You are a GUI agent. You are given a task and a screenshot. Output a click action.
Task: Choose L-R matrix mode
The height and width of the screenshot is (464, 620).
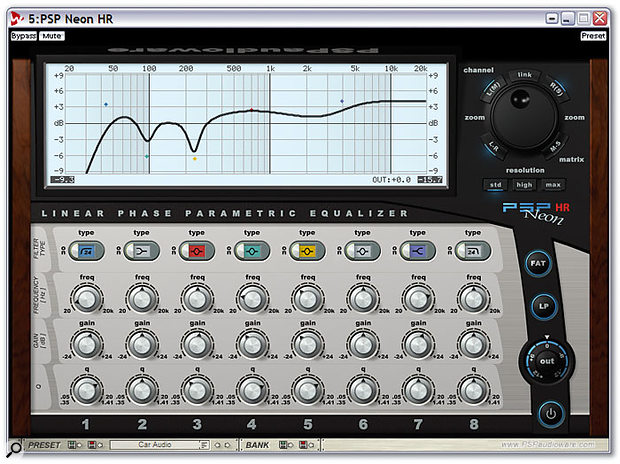493,148
